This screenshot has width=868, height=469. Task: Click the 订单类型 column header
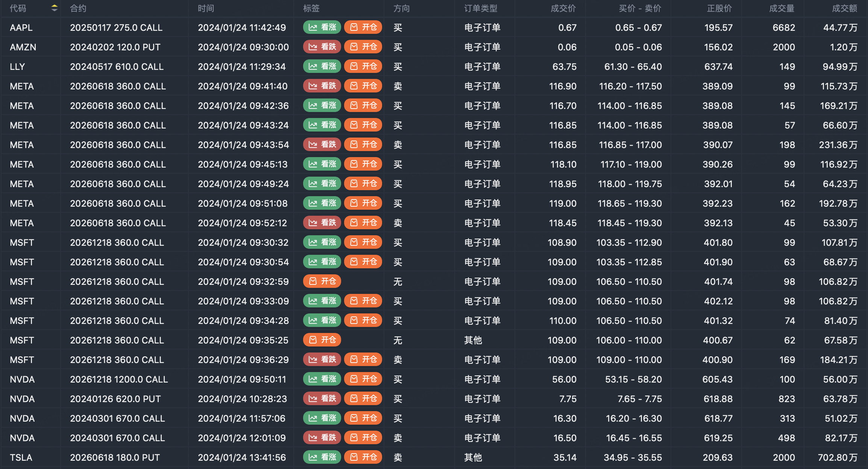pyautogui.click(x=481, y=8)
